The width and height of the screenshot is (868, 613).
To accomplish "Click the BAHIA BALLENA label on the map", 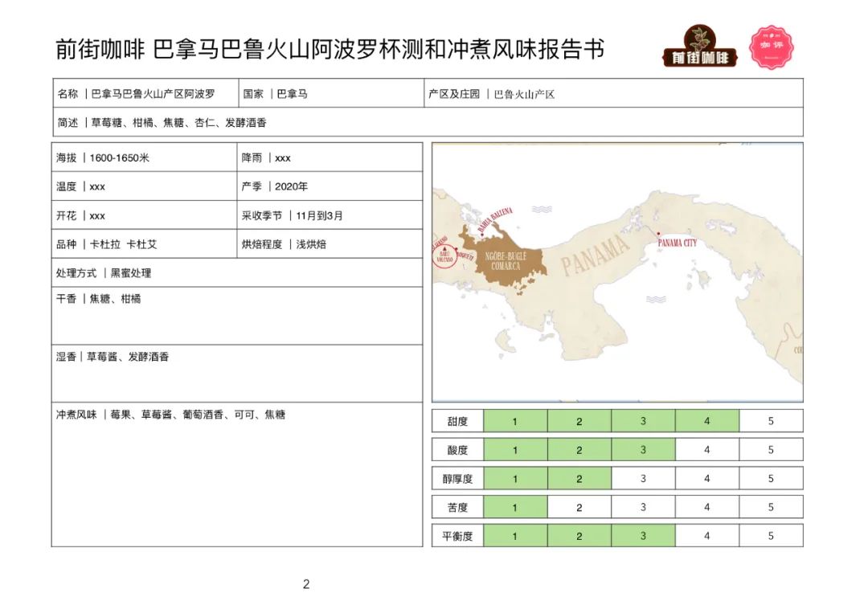I will (x=495, y=219).
